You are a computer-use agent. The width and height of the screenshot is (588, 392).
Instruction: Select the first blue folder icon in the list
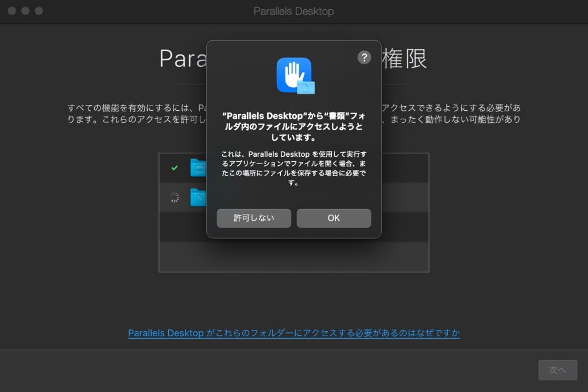pyautogui.click(x=198, y=168)
